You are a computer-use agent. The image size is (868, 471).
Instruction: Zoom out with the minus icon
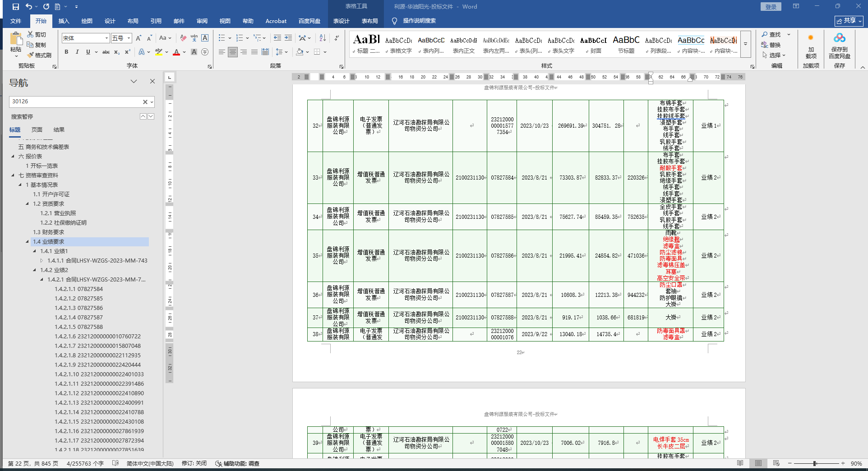pos(790,463)
